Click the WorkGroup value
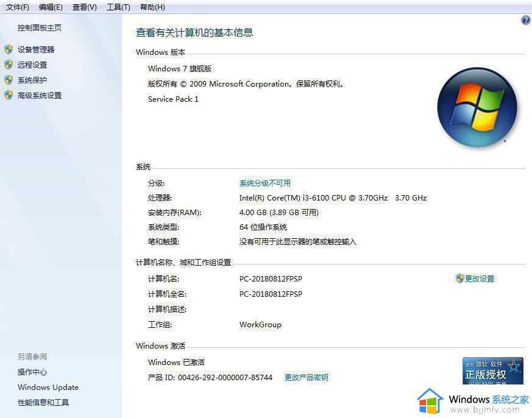Screen dimensions: 532x418 (260, 325)
